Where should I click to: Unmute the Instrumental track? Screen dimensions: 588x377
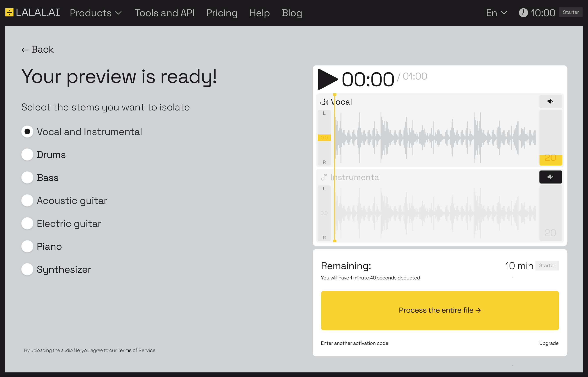[551, 177]
